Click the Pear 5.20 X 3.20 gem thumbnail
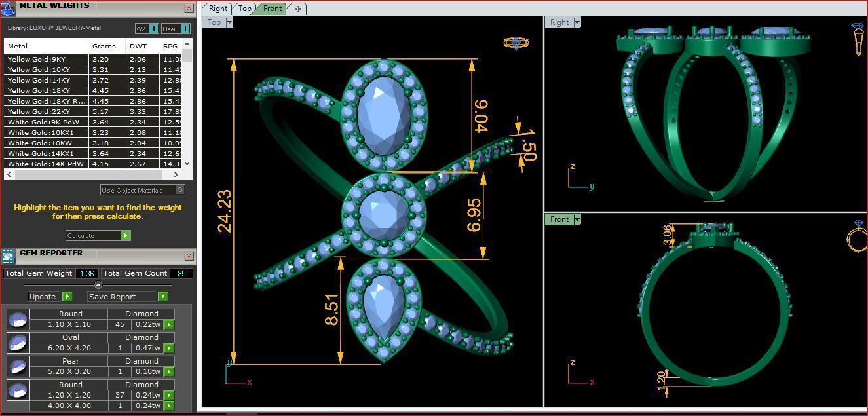The width and height of the screenshot is (868, 416). coord(18,367)
